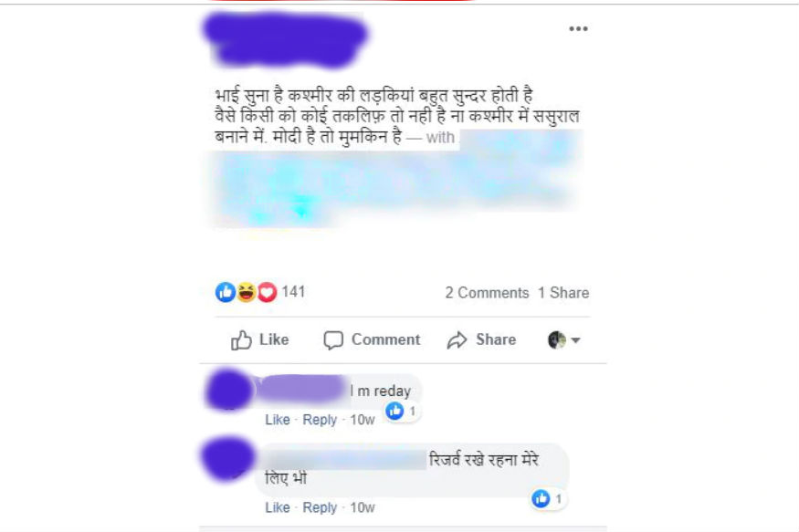Click the red heart Love reaction
This screenshot has width=799, height=532.
[x=267, y=292]
